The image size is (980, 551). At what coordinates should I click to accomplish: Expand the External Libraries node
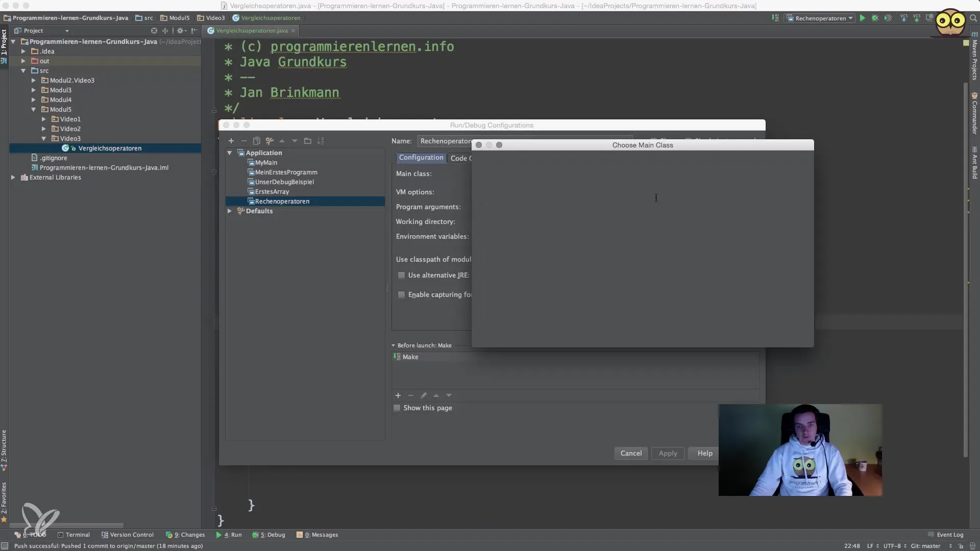tap(13, 178)
